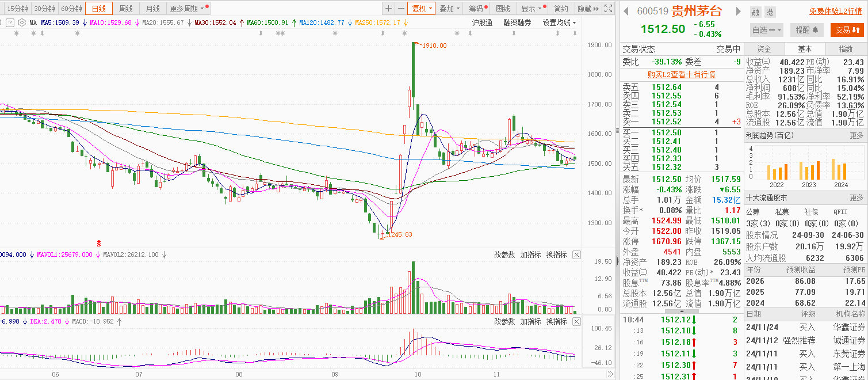Open the 叠加 overlay dropdown
This screenshot has height=380, width=868.
450,9
